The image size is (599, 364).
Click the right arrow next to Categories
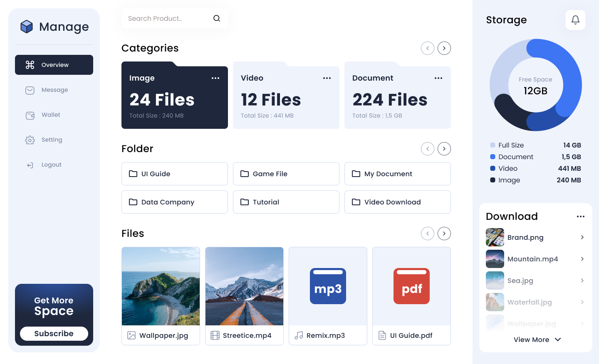click(444, 48)
